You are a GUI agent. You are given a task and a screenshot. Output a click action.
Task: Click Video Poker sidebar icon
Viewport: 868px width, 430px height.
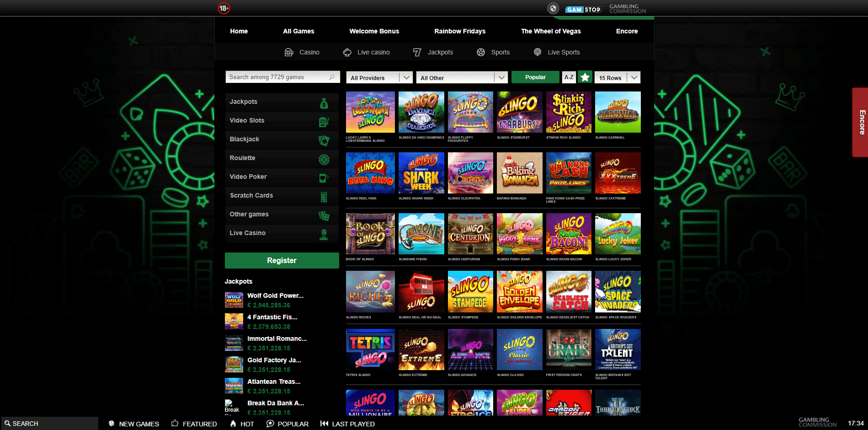324,178
